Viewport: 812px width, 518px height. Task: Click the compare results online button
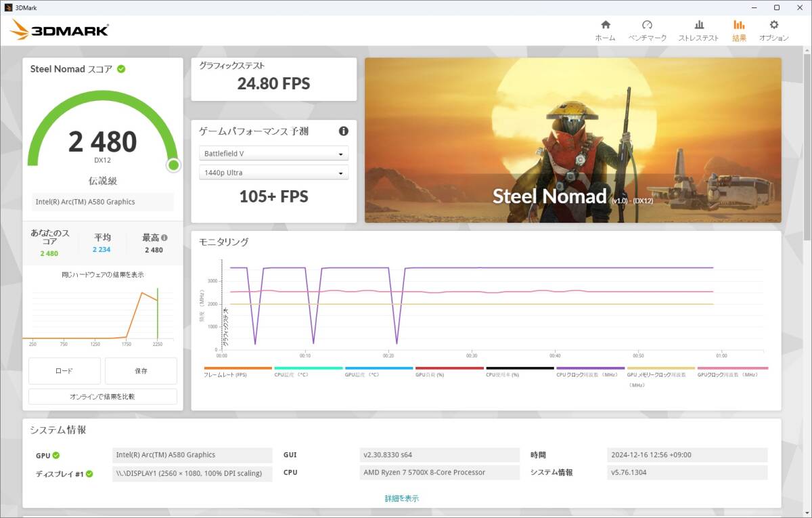102,397
